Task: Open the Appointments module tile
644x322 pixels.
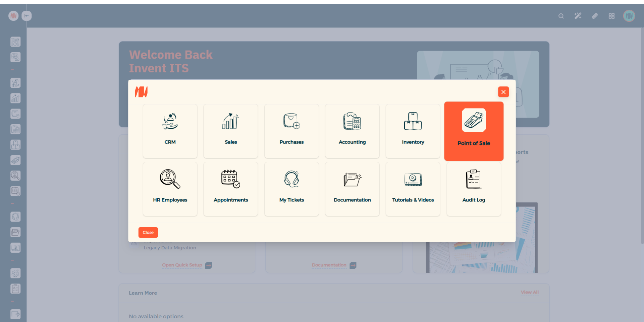Action: 231,189
